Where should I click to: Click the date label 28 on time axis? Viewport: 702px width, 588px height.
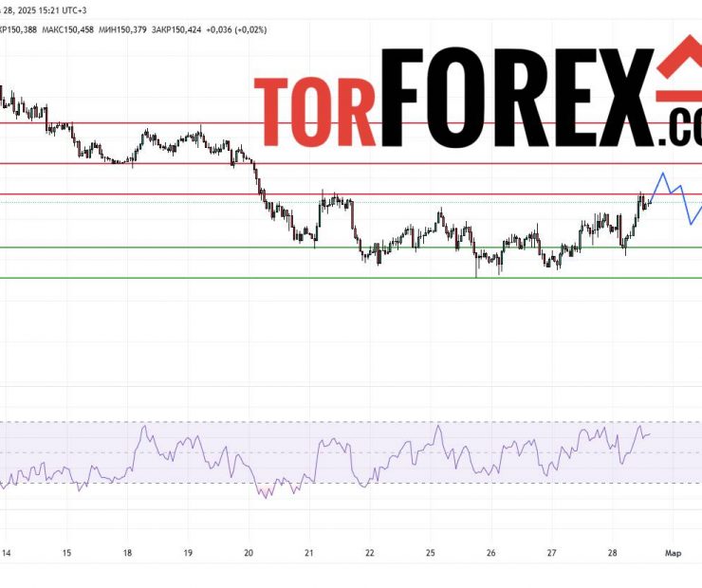[x=613, y=553]
